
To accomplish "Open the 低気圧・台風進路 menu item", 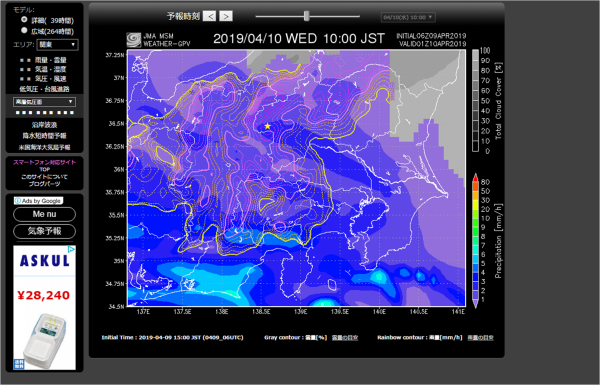I will (x=44, y=89).
